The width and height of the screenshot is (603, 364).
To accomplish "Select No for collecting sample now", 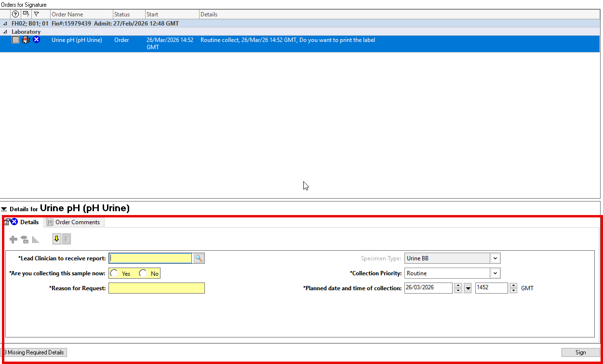I will [143, 273].
